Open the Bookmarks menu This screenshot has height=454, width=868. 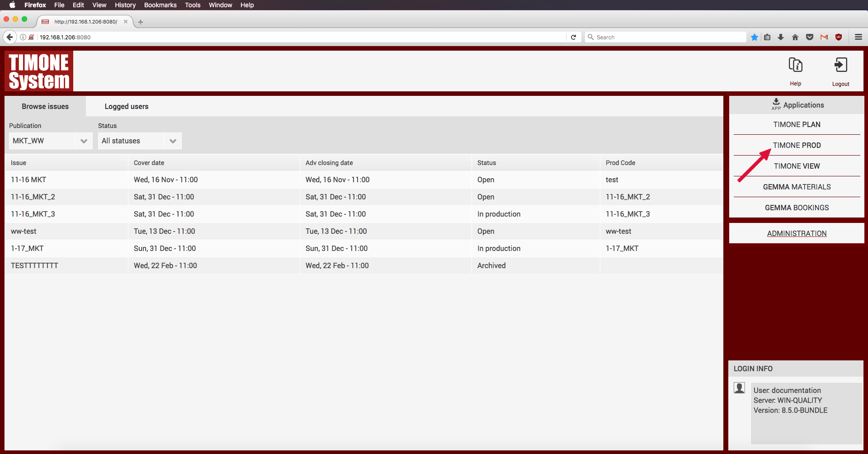160,5
